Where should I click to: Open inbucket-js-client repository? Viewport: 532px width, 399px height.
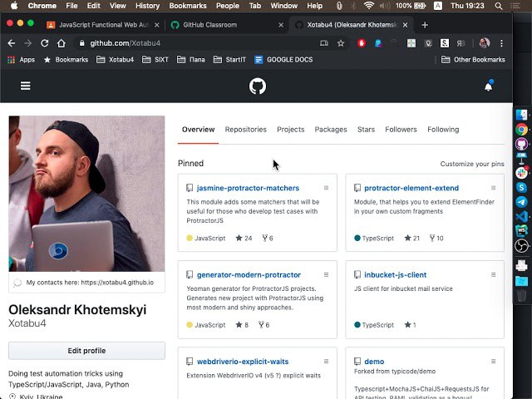(x=396, y=275)
